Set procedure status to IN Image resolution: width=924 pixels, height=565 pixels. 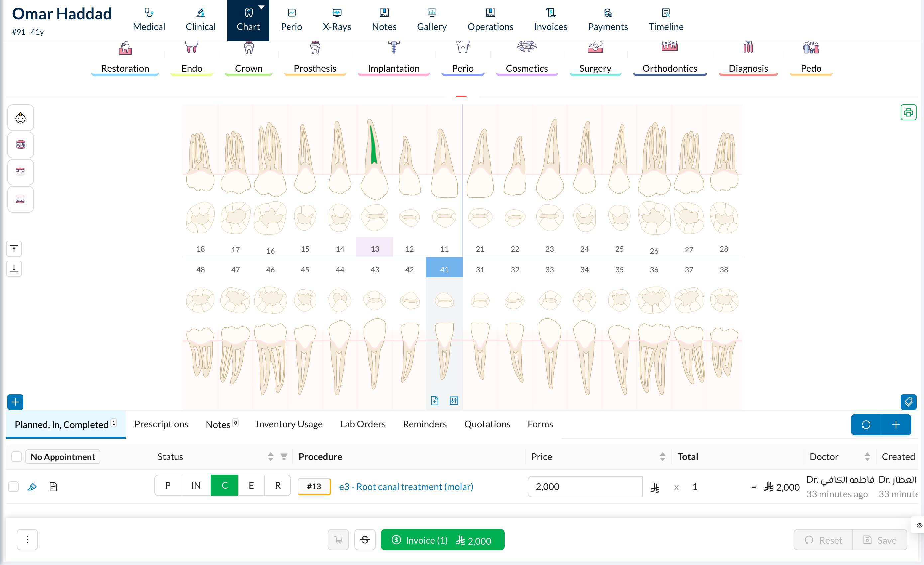point(196,486)
